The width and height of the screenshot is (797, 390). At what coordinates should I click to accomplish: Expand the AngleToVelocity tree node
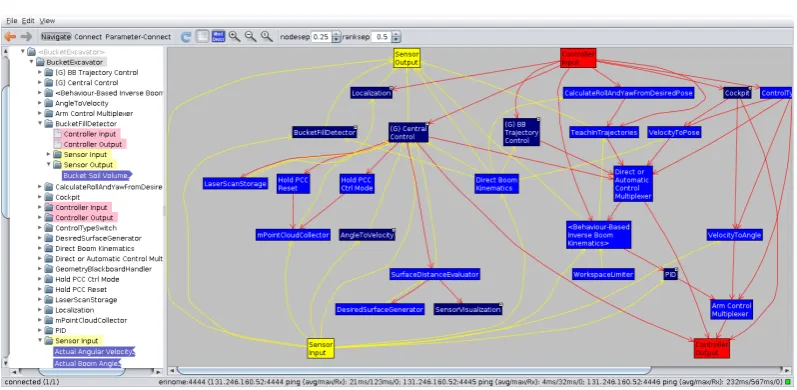coord(40,103)
